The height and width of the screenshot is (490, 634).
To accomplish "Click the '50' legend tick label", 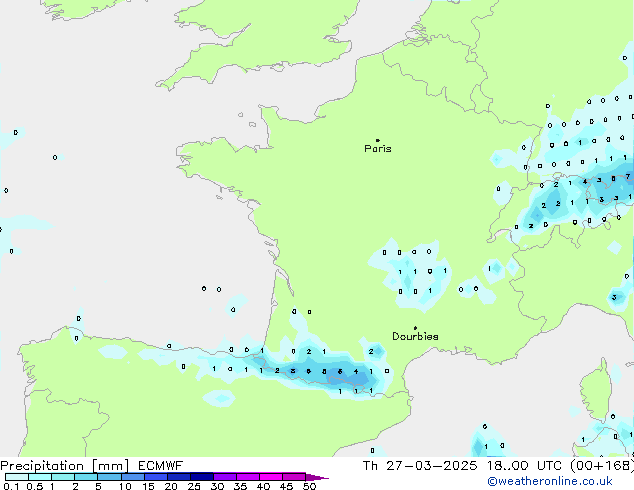I will point(309,486).
